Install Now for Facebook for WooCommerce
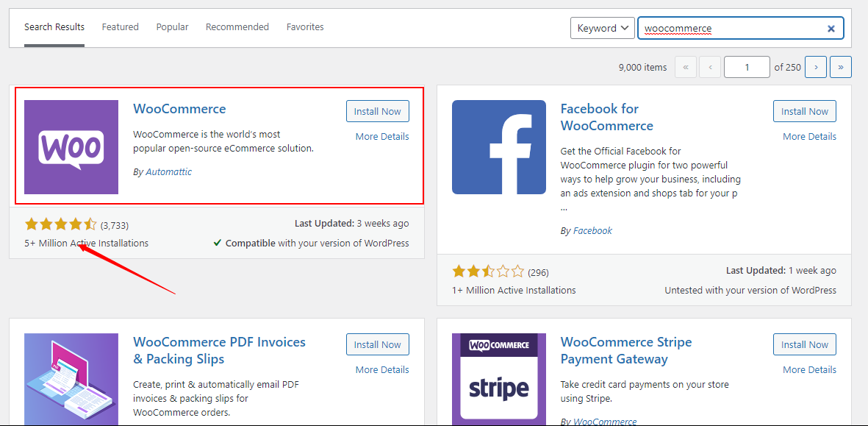 [x=805, y=111]
